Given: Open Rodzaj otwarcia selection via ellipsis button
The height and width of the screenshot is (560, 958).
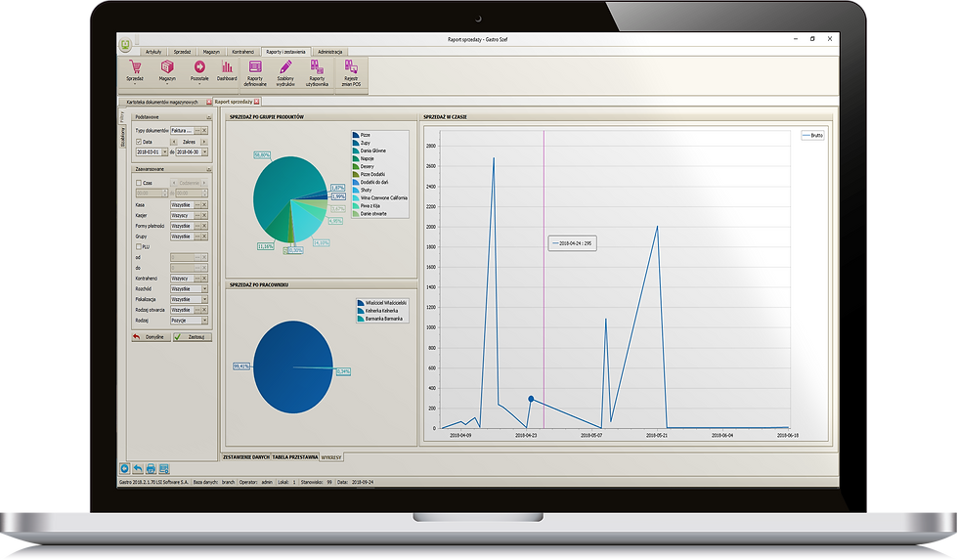Looking at the screenshot, I should (197, 310).
